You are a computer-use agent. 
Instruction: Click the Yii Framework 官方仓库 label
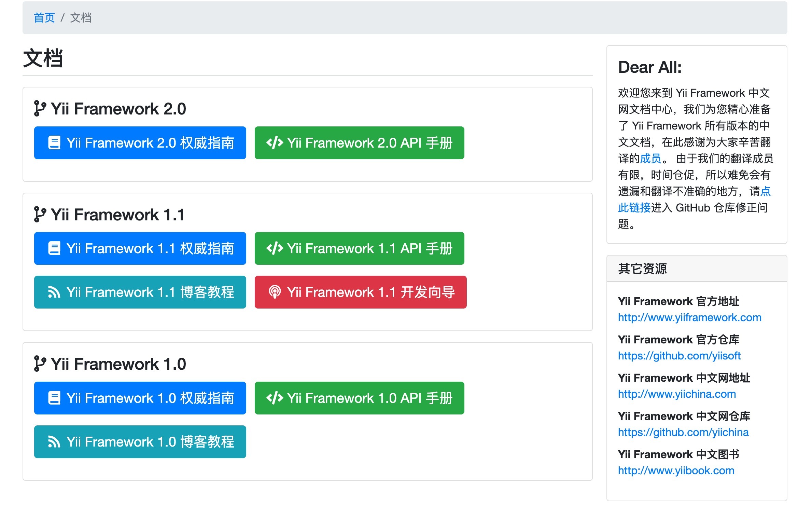[678, 340]
